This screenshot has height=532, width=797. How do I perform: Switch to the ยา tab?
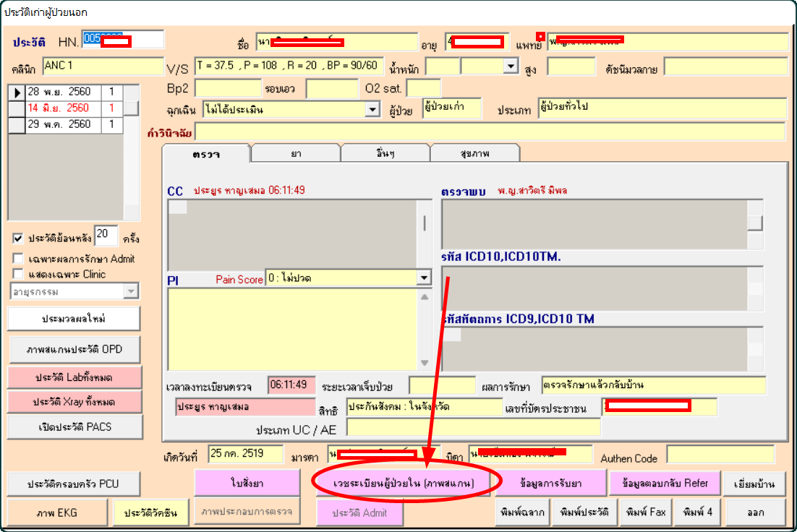pos(297,153)
